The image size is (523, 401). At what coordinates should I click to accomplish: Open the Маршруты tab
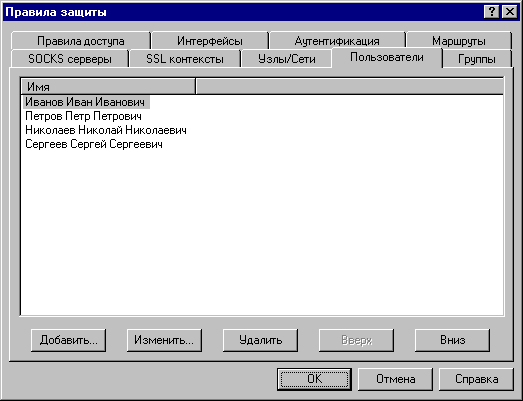point(459,41)
